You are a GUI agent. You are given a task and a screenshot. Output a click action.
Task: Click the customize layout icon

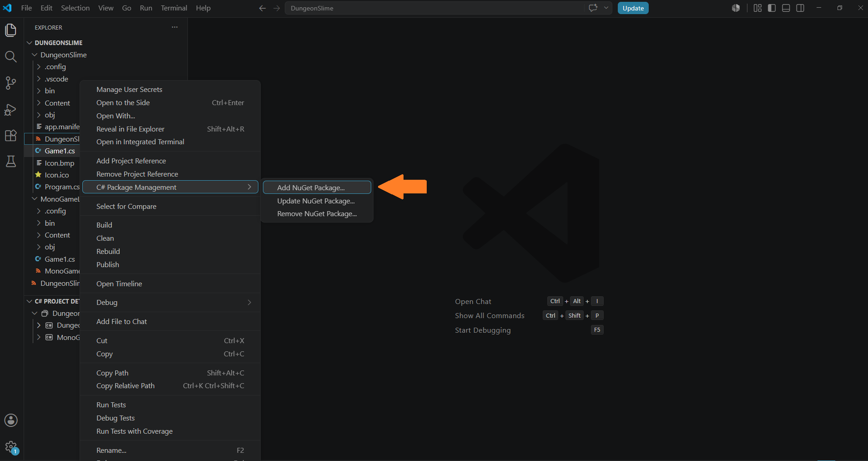point(757,8)
